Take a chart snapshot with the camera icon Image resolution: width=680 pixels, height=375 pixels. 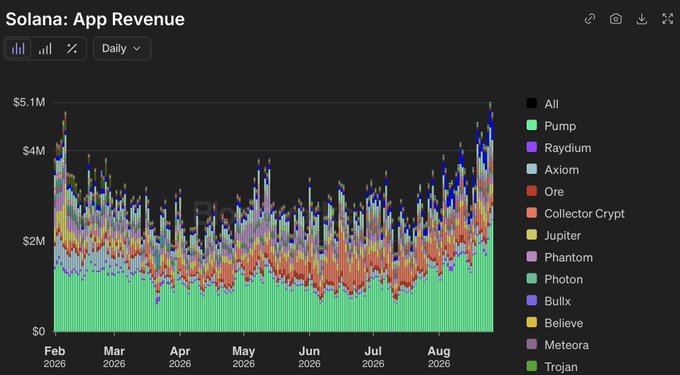point(616,19)
